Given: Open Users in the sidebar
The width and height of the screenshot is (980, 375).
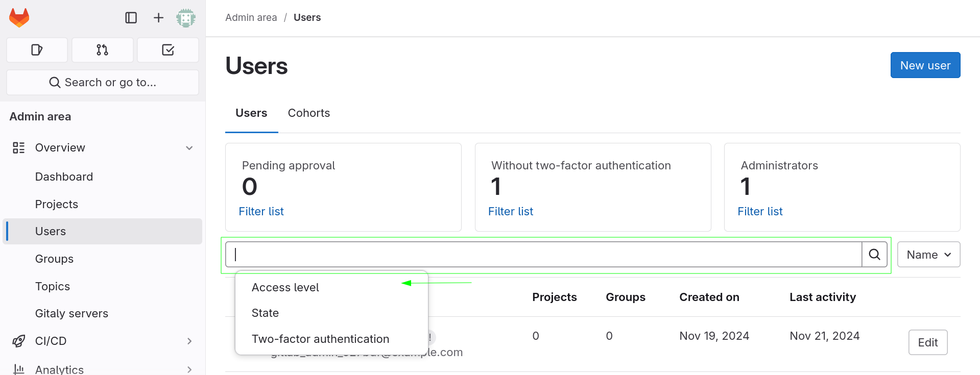Looking at the screenshot, I should pos(103,232).
